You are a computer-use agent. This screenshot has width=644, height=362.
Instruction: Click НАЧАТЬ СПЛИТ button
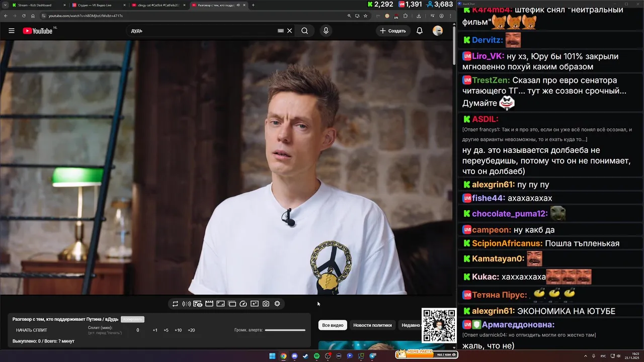(x=32, y=330)
